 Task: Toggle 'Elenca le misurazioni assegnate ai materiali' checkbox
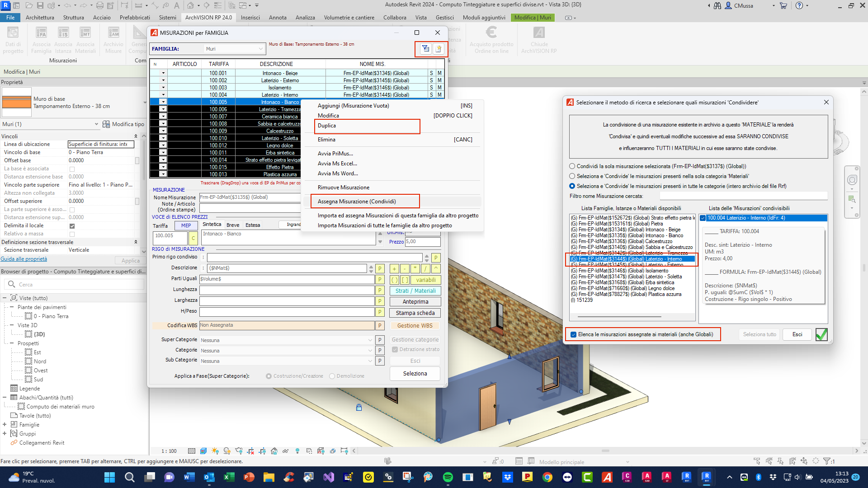574,335
